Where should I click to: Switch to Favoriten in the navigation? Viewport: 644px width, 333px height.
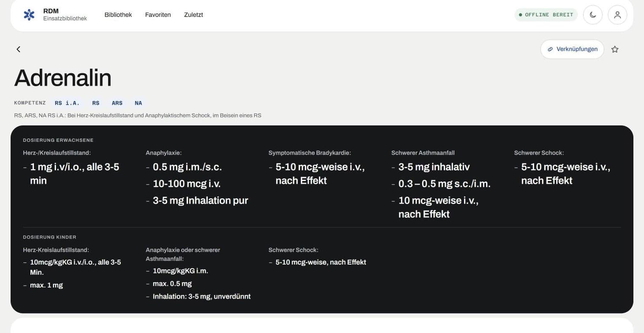[158, 15]
